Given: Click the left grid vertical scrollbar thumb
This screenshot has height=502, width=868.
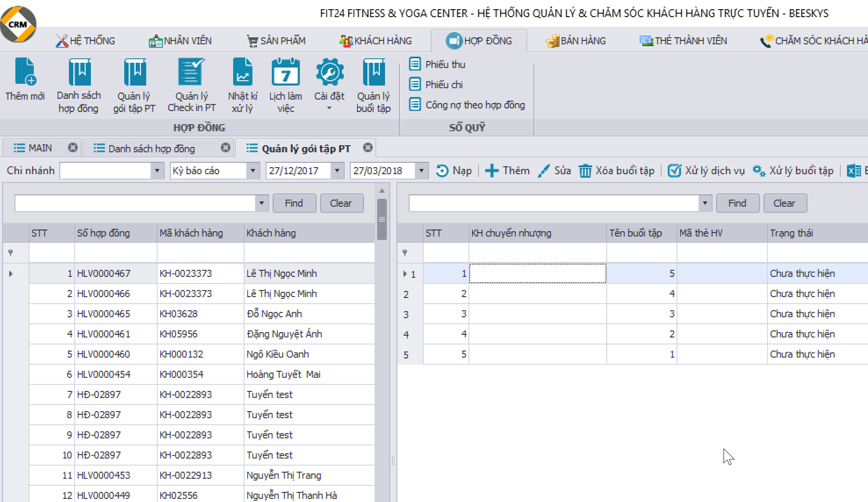Looking at the screenshot, I should click(x=382, y=219).
